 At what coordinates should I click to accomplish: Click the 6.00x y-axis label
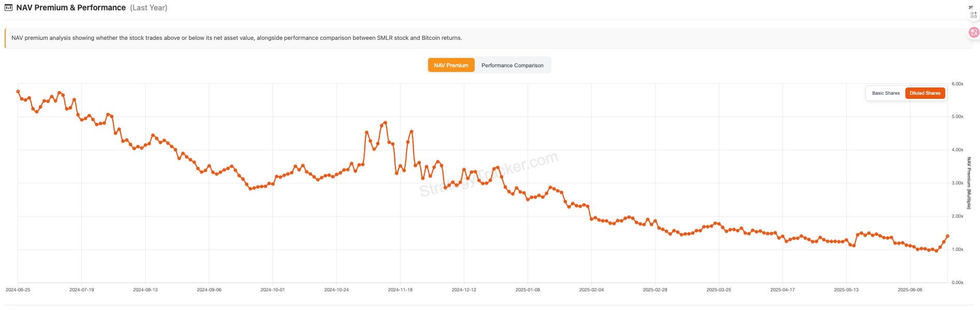click(957, 84)
